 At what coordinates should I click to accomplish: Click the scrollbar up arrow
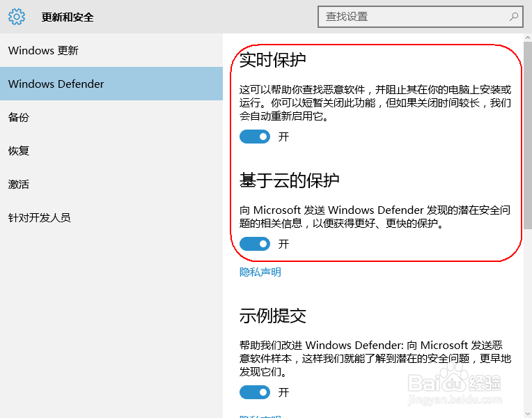click(528, 38)
